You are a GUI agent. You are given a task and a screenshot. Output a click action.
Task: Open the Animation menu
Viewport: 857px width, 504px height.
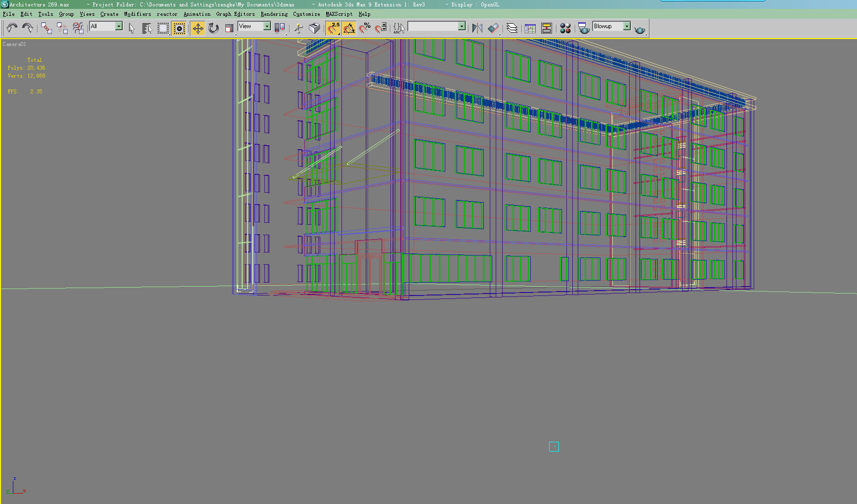(x=197, y=14)
